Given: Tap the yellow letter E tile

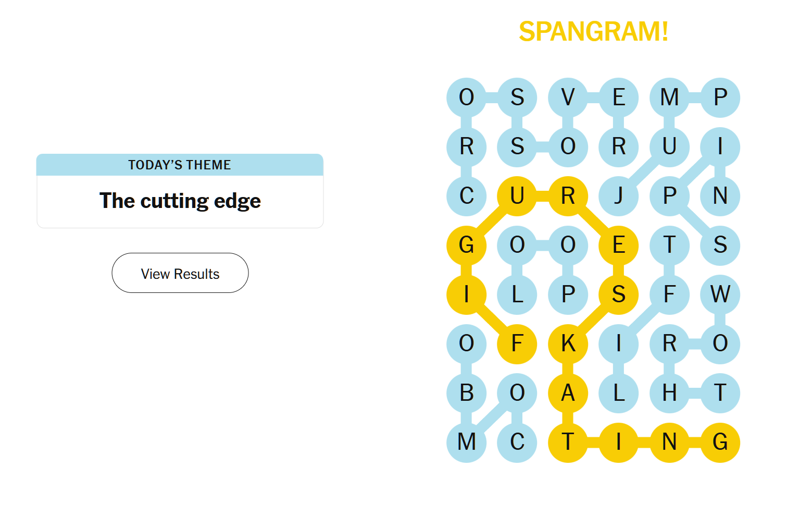Looking at the screenshot, I should 618,245.
